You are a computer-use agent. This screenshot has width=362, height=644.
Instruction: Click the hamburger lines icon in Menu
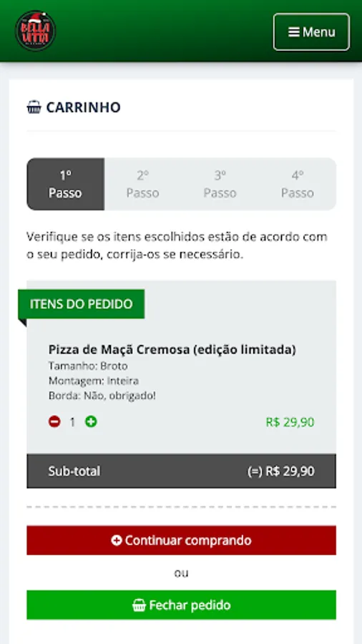(294, 32)
